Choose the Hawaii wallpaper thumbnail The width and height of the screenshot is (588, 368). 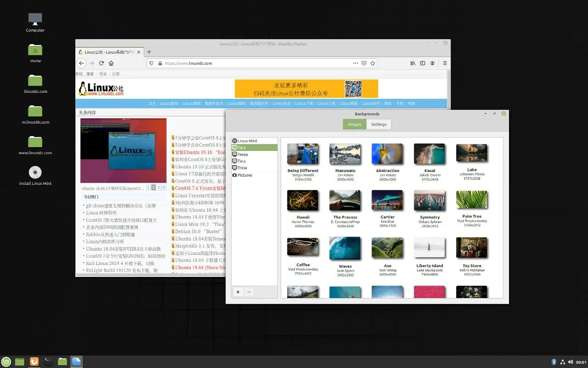(x=303, y=201)
